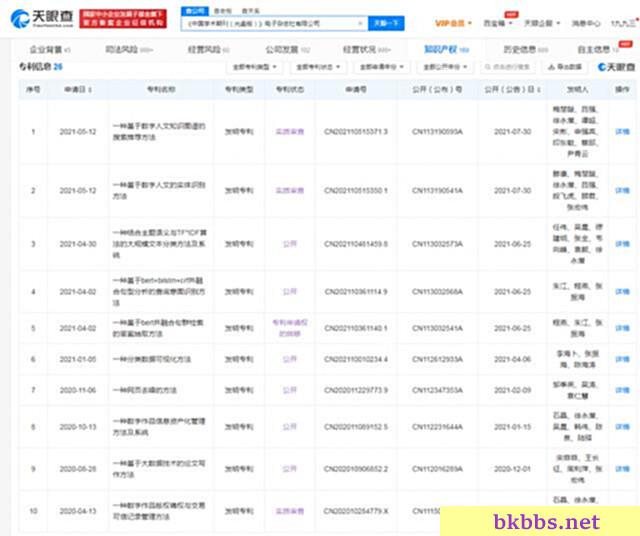The image size is (640, 536).
Task: Switch to the 历史信息 tab
Action: click(x=525, y=50)
